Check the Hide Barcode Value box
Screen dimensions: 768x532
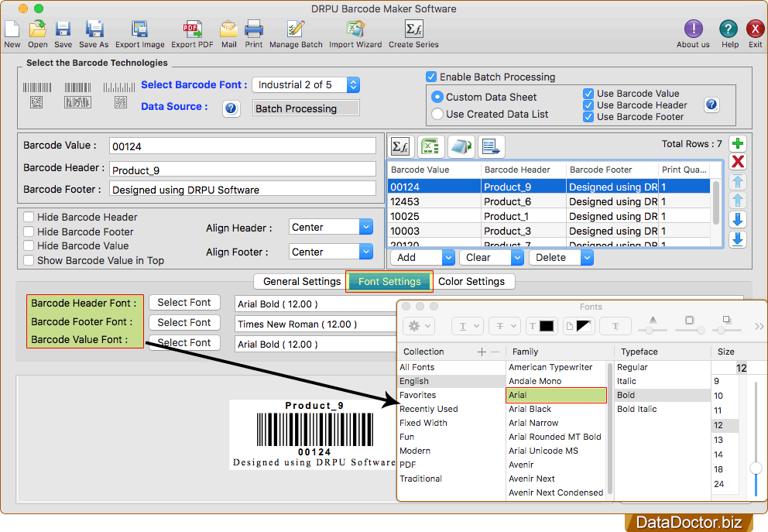[x=29, y=246]
